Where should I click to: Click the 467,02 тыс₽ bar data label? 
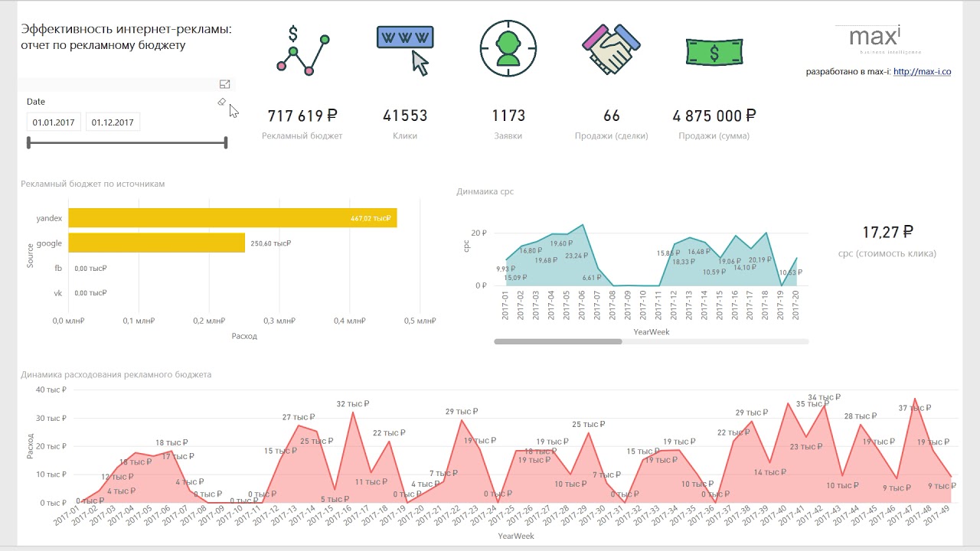(371, 219)
